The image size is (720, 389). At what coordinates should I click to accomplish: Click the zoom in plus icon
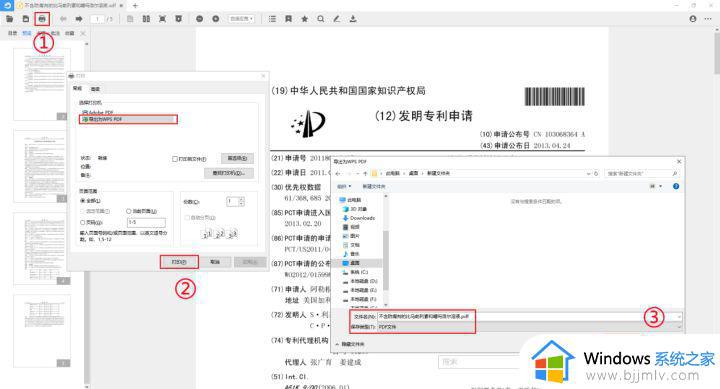tap(216, 19)
